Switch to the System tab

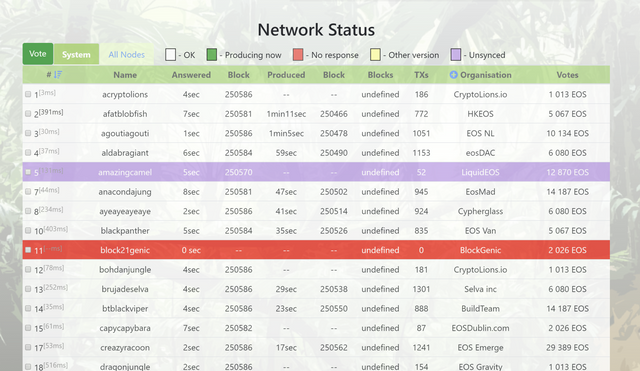coord(76,54)
